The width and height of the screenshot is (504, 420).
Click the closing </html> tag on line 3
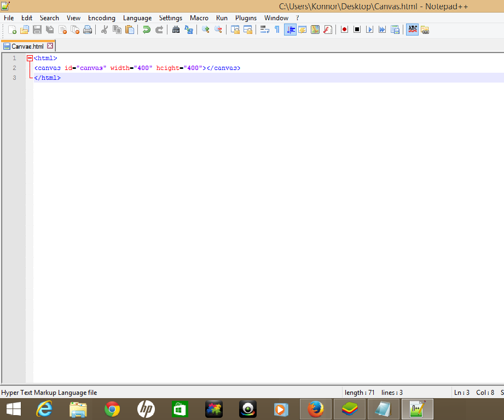(x=47, y=78)
